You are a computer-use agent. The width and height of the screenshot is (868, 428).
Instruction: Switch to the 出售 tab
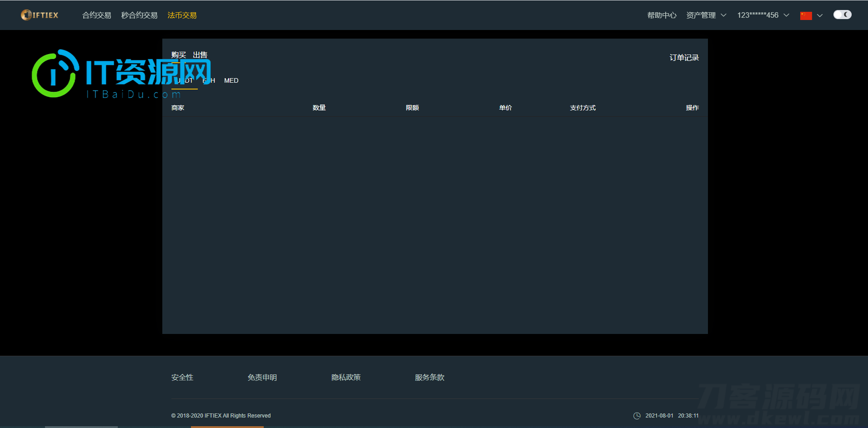(200, 55)
